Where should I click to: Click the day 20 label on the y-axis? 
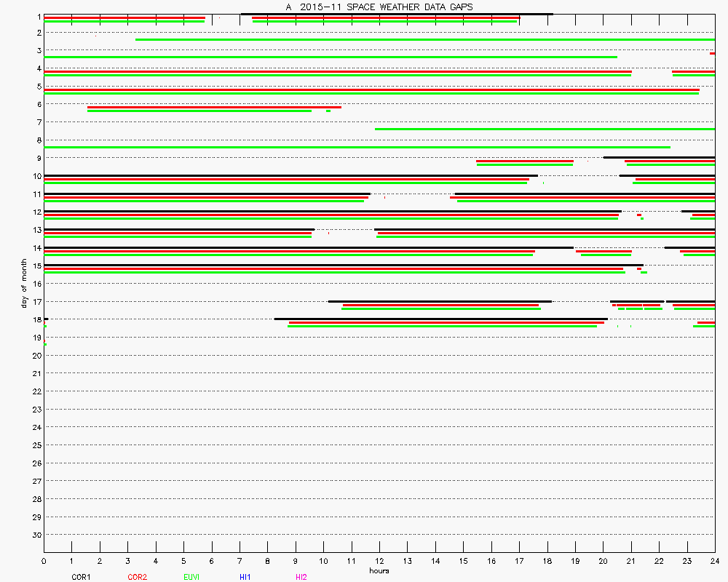click(36, 356)
